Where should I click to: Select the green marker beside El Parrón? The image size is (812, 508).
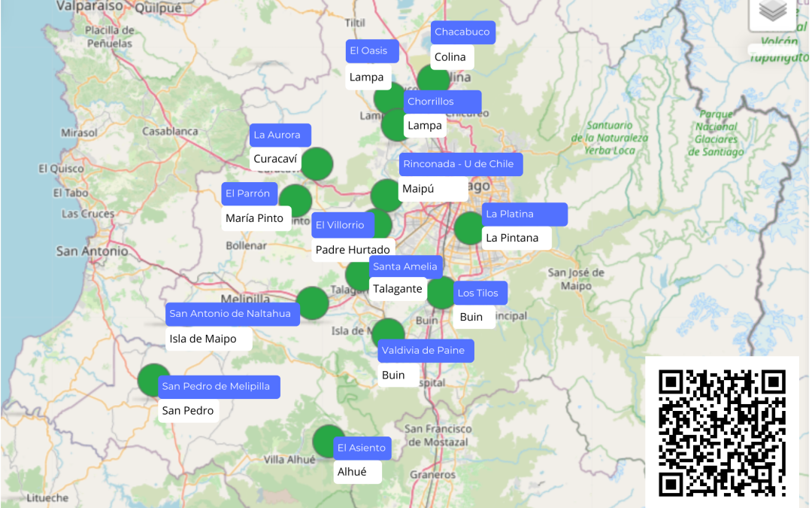click(295, 200)
